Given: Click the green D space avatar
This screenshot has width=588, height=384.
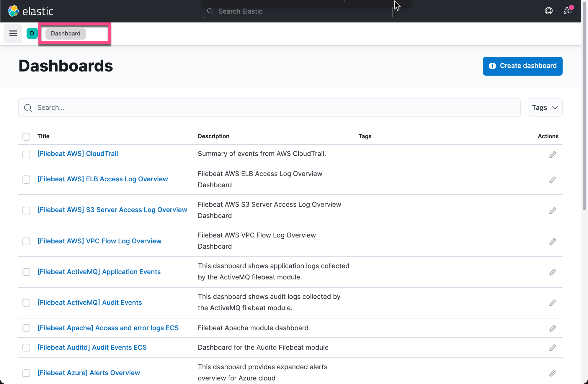Looking at the screenshot, I should coord(32,33).
